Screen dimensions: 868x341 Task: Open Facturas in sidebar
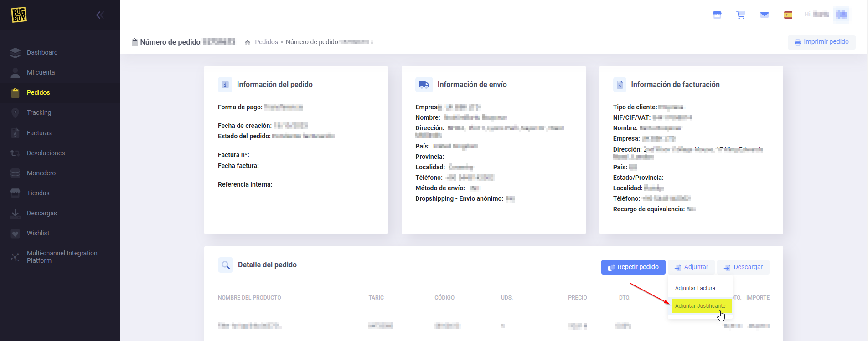coord(39,133)
